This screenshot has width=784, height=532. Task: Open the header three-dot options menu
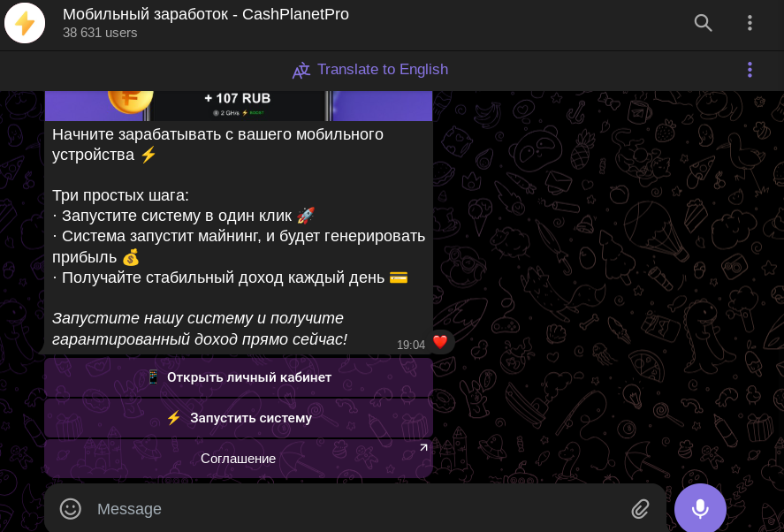[x=750, y=24]
